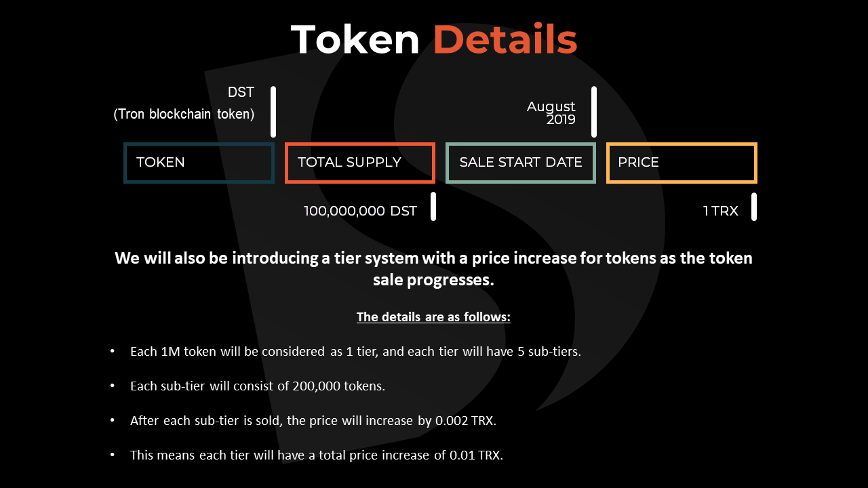Select the bullet about 0.002 TRX increase

pyautogui.click(x=313, y=421)
